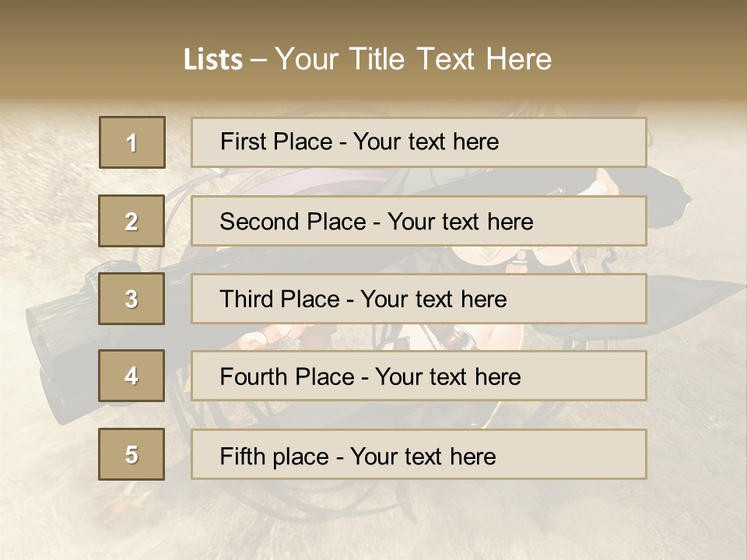Click the brown header band left of the title
The image size is (747, 560).
pos(86,54)
